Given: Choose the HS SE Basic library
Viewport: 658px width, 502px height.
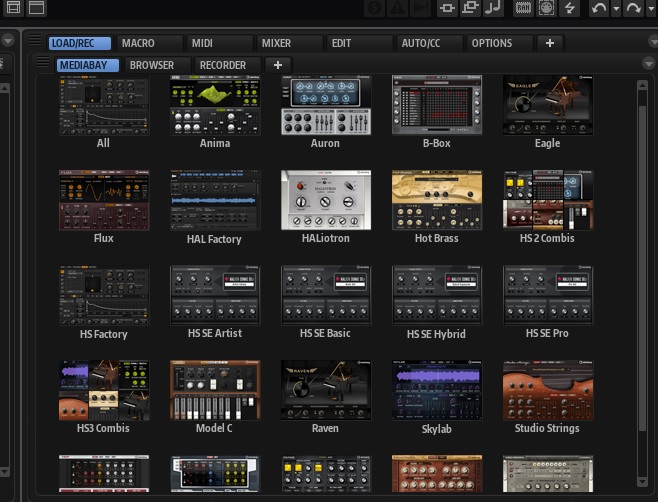Looking at the screenshot, I should click(326, 295).
